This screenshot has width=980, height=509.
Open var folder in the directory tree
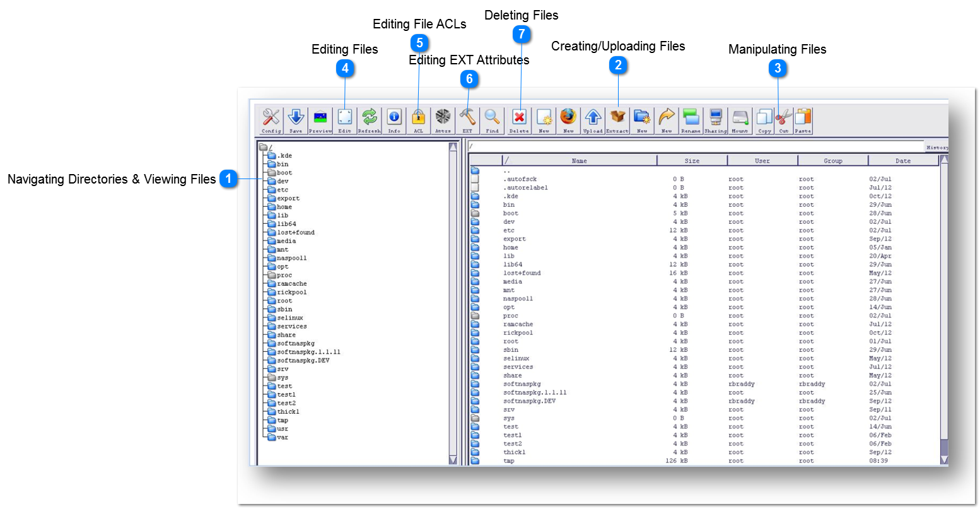pyautogui.click(x=277, y=437)
